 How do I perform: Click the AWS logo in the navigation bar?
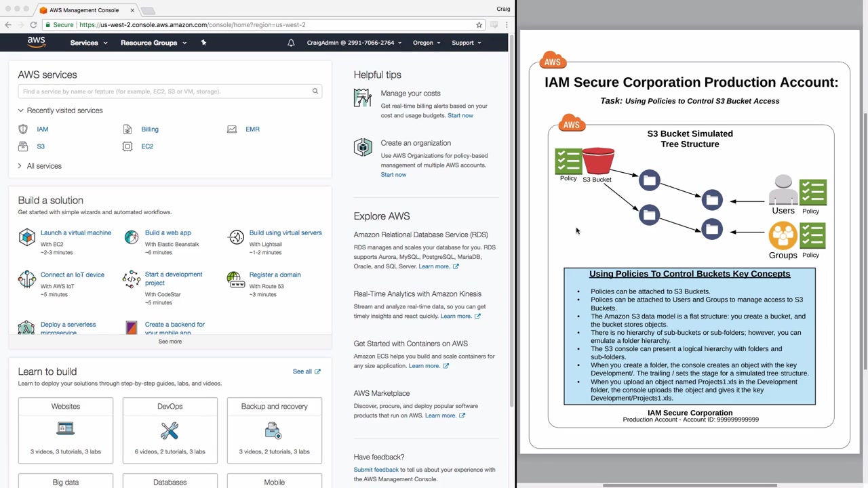coord(37,43)
